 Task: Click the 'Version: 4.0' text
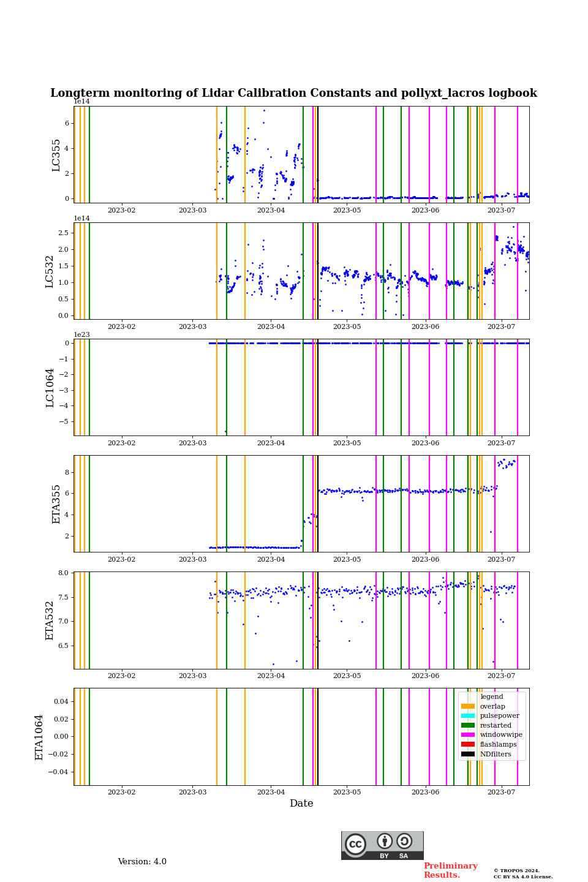click(x=142, y=862)
